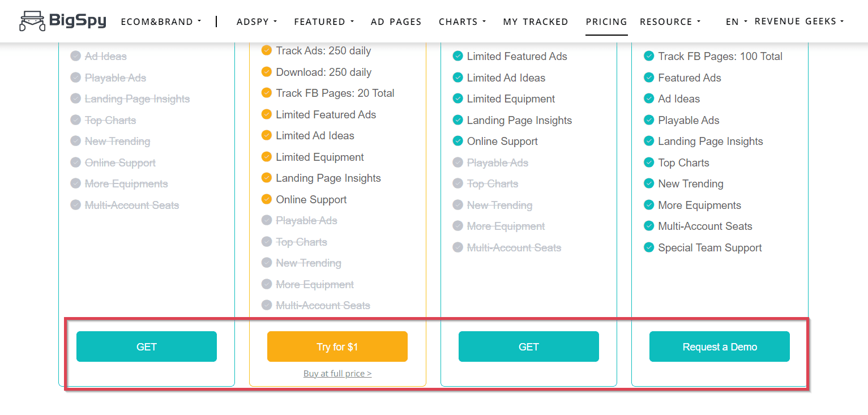Click the teal check icon beside Limited Featured Ads
This screenshot has height=415, width=868.
click(x=457, y=56)
